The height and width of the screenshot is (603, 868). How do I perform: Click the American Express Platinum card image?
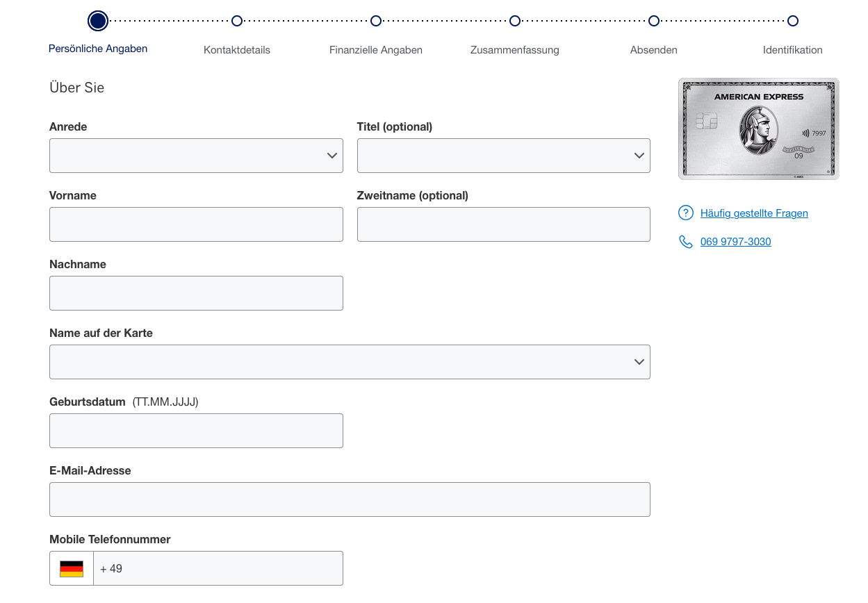(x=758, y=129)
